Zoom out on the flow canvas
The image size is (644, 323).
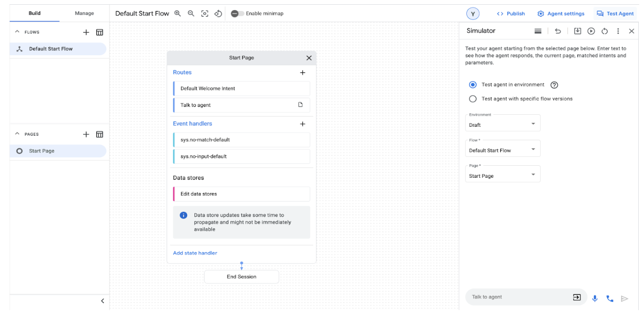[191, 13]
